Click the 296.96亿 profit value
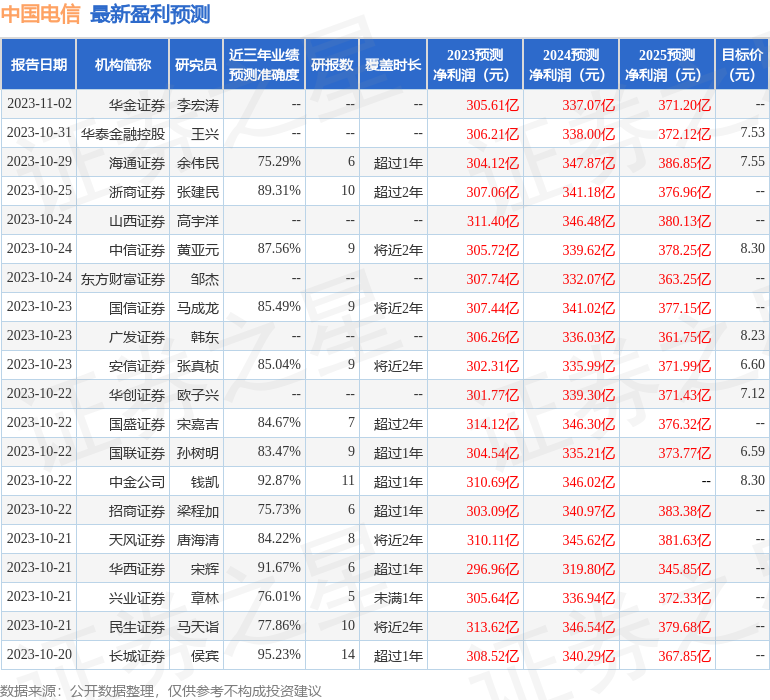The height and width of the screenshot is (700, 770). (493, 569)
